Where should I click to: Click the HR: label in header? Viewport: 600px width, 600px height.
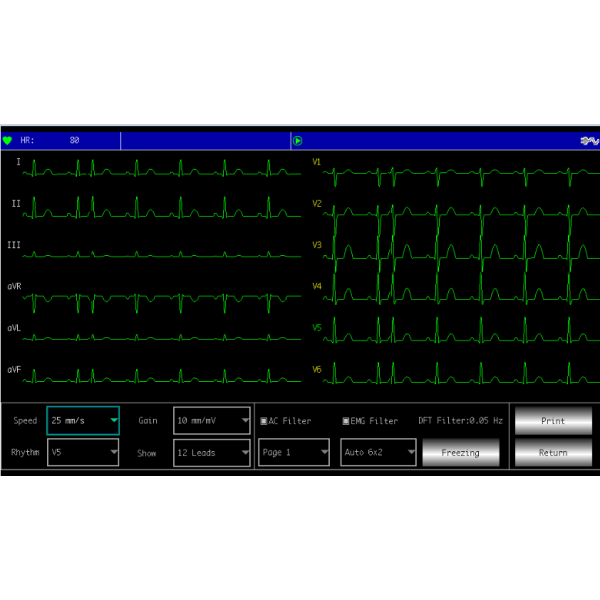tap(27, 140)
